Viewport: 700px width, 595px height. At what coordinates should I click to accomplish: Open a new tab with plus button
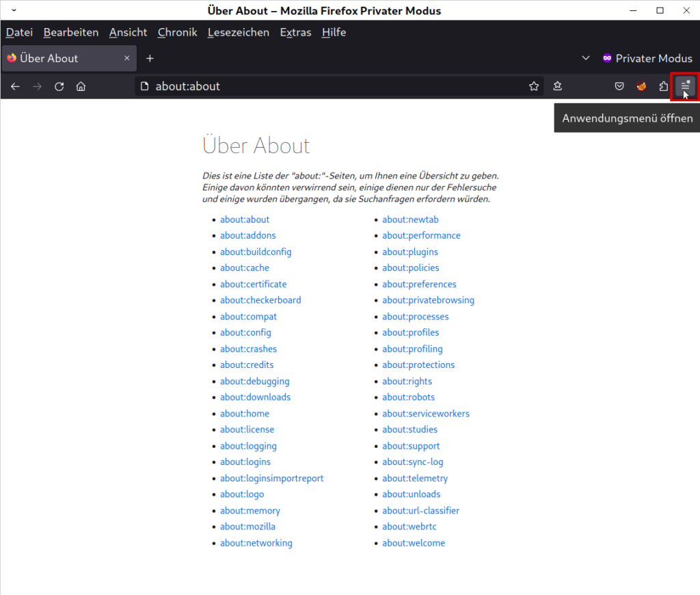(150, 59)
